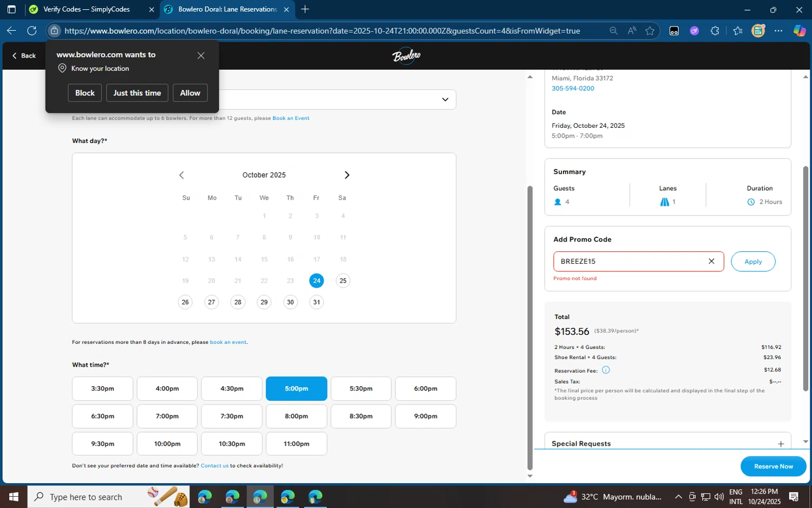Select October 31 on calendar
Viewport: 812px width, 508px height.
coord(317,302)
